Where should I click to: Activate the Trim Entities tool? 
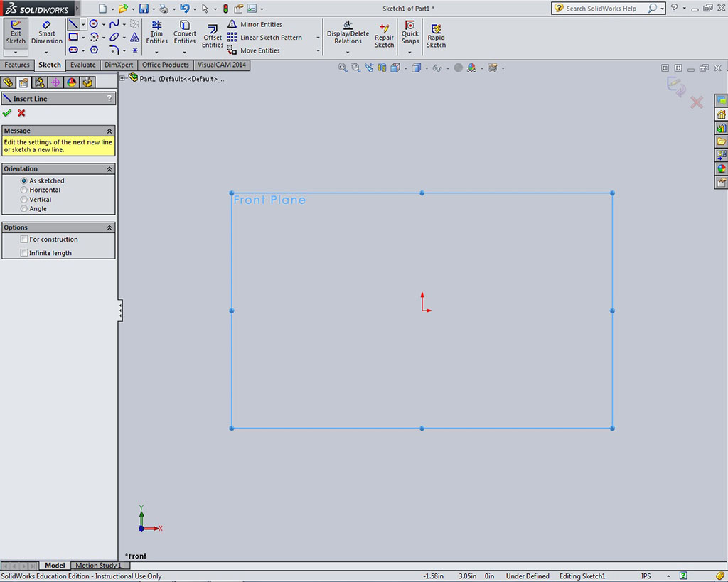click(x=156, y=33)
